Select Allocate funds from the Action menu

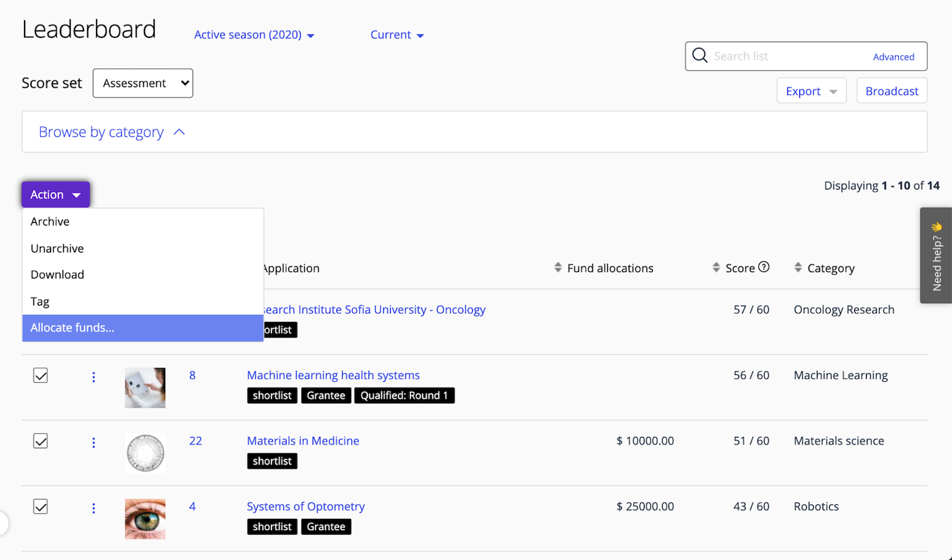pyautogui.click(x=72, y=328)
